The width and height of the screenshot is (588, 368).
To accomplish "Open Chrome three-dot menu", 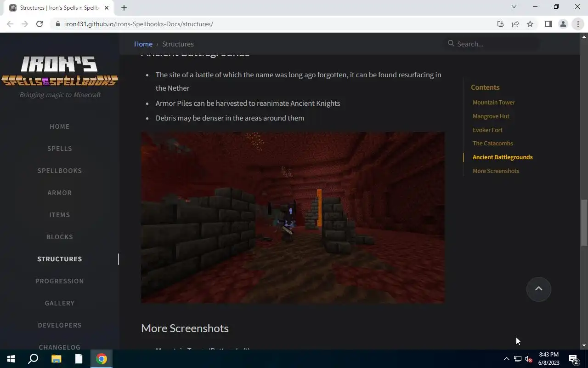I will point(578,24).
